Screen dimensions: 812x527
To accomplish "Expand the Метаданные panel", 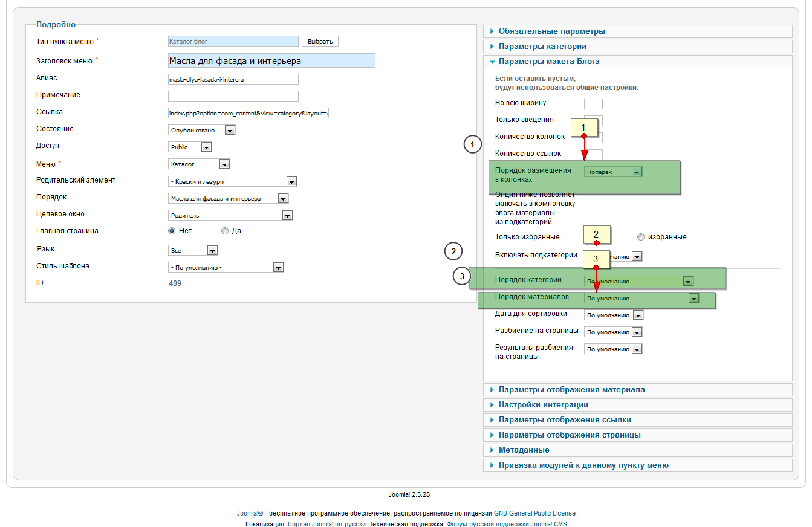I will point(637,450).
